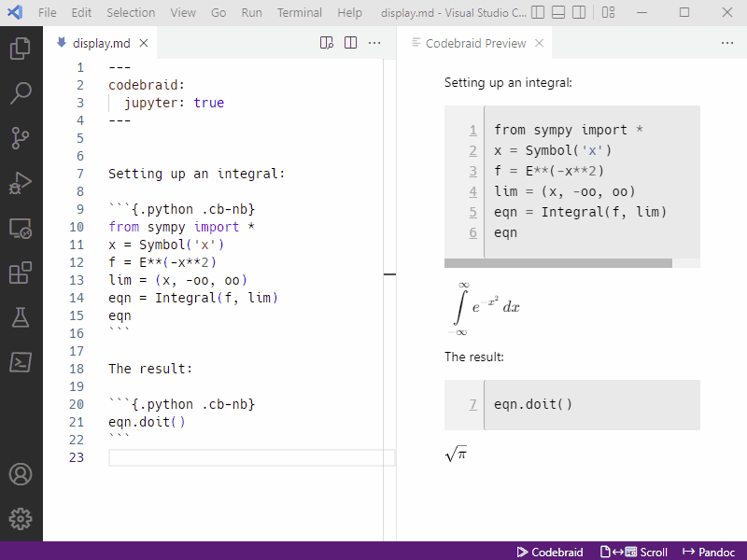Run Codebraid from the status bar
The image size is (747, 560).
click(x=550, y=552)
